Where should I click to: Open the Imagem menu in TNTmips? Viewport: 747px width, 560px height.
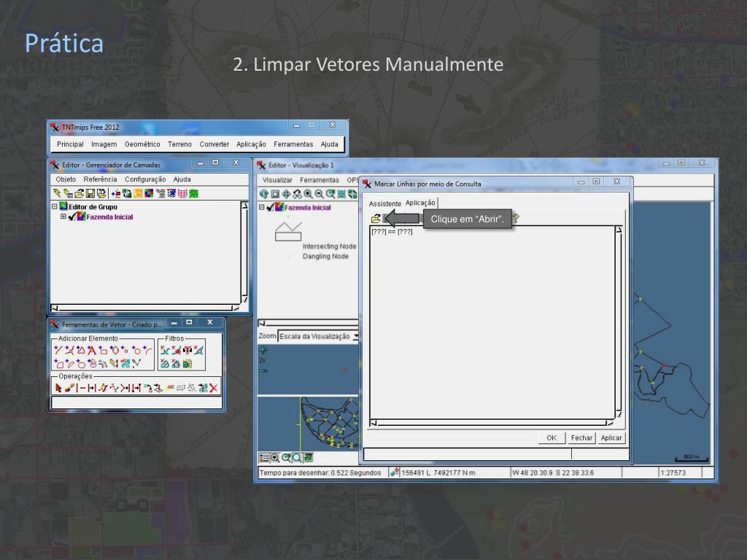point(104,144)
